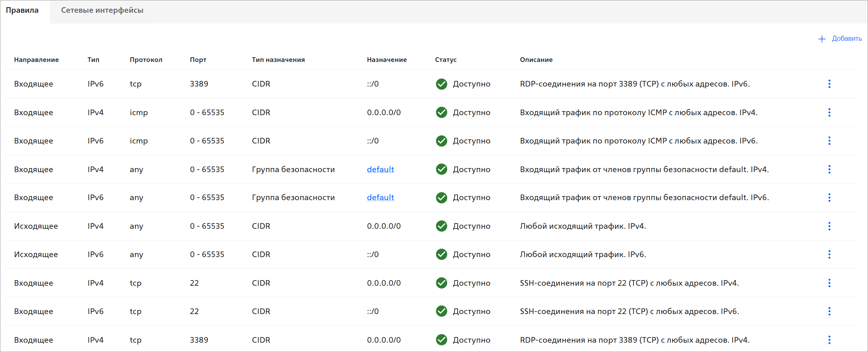
Task: Click ::/0 destination in the icmp IPv6 row
Action: pos(373,141)
